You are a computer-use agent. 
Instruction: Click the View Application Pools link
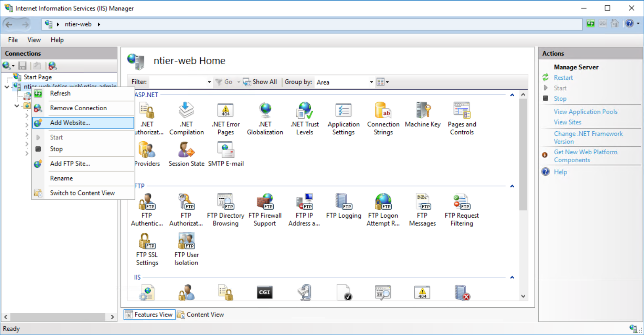pos(585,112)
